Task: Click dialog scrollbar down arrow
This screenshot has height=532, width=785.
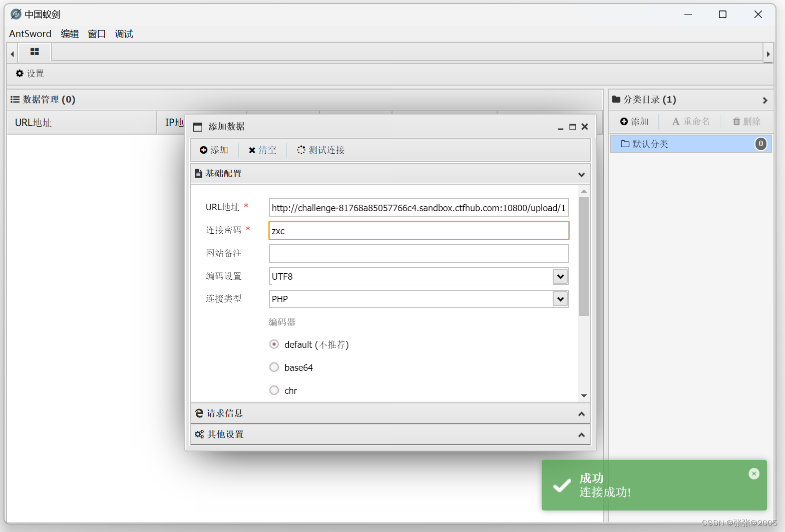Action: 584,396
